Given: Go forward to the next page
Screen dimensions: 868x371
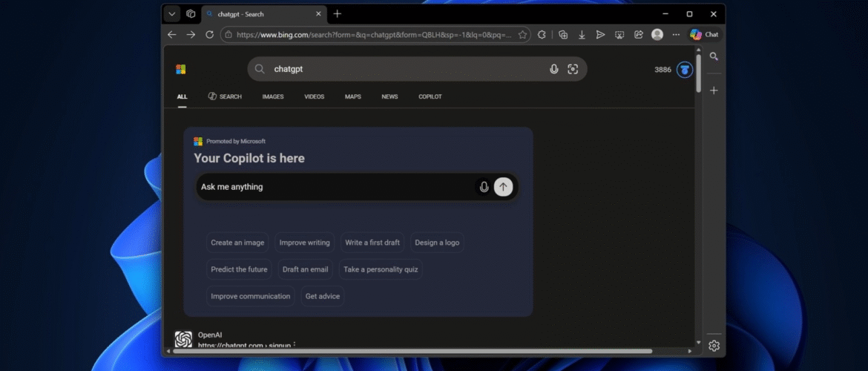Looking at the screenshot, I should pos(191,34).
